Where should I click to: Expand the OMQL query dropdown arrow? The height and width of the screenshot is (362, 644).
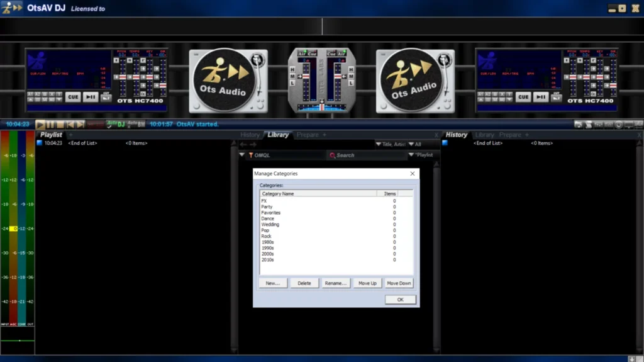point(242,155)
